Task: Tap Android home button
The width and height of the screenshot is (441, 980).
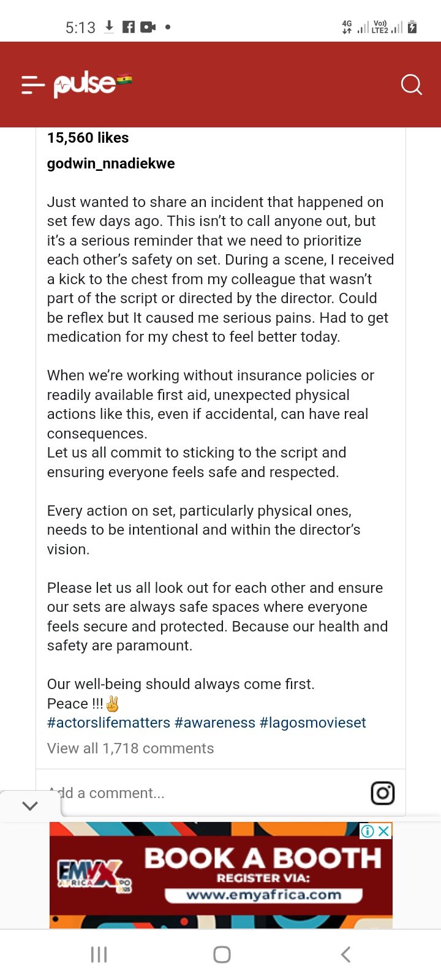Action: [x=222, y=954]
